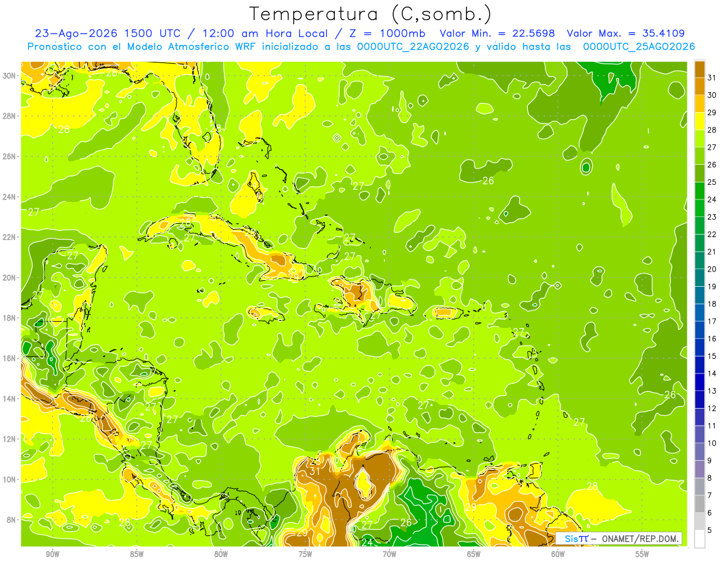
Task: Click the color bar label 14
Action: [712, 373]
